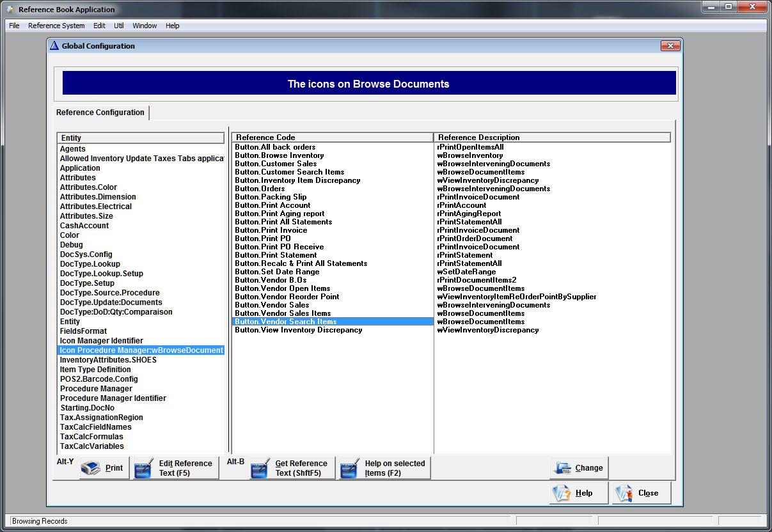Click the Help on selected Items icon
The image size is (772, 532).
[x=350, y=468]
